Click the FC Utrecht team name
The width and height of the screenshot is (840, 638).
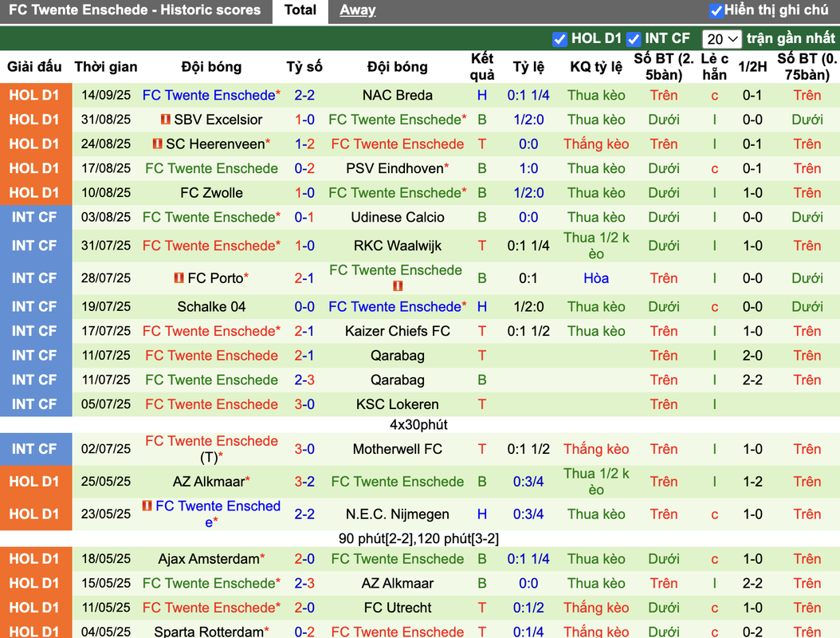coord(398,608)
